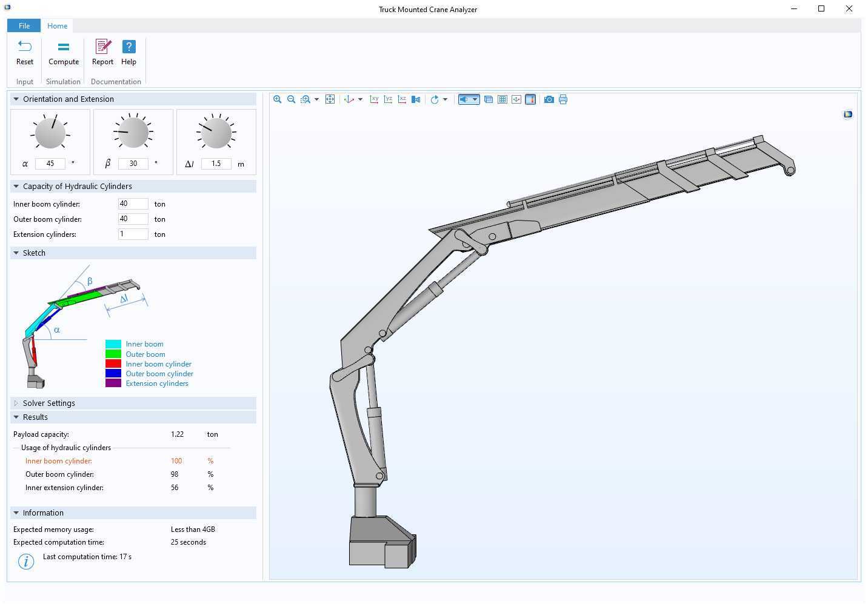The height and width of the screenshot is (604, 868).
Task: Select the XZ view orientation icon
Action: (x=402, y=99)
